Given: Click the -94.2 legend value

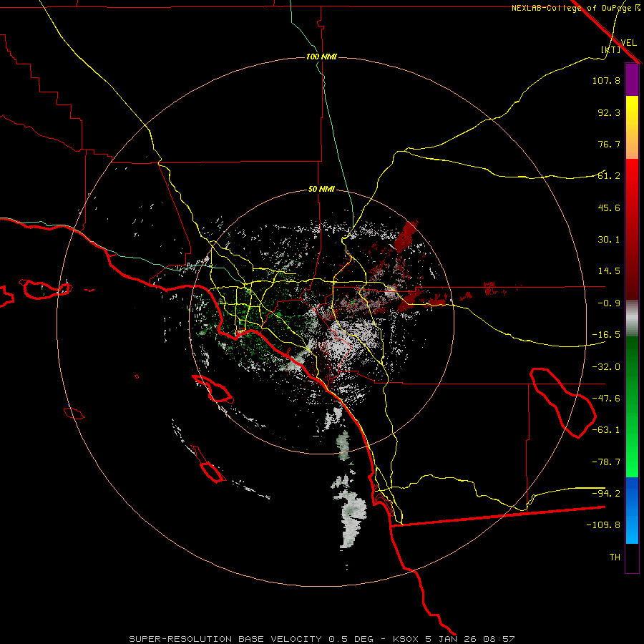Looking at the screenshot, I should click(606, 494).
